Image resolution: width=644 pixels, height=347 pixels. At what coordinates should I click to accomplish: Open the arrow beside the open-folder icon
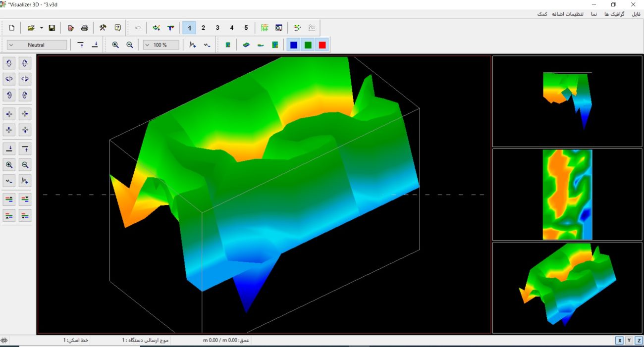tap(42, 28)
